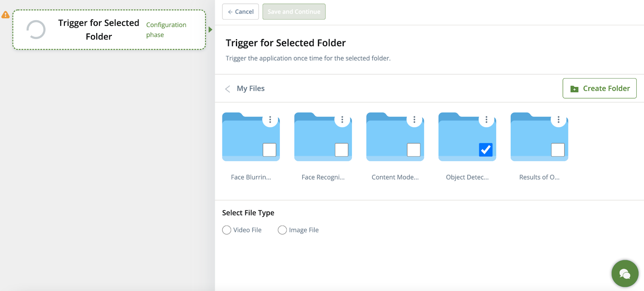Open three-dot menu on Object Detection folder
The width and height of the screenshot is (644, 291).
pyautogui.click(x=486, y=120)
